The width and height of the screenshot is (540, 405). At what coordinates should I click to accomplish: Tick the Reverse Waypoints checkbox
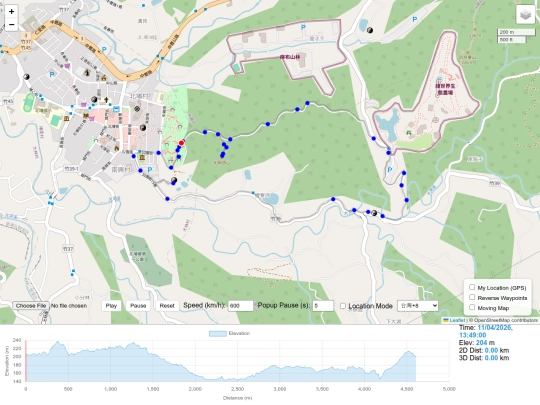point(472,297)
